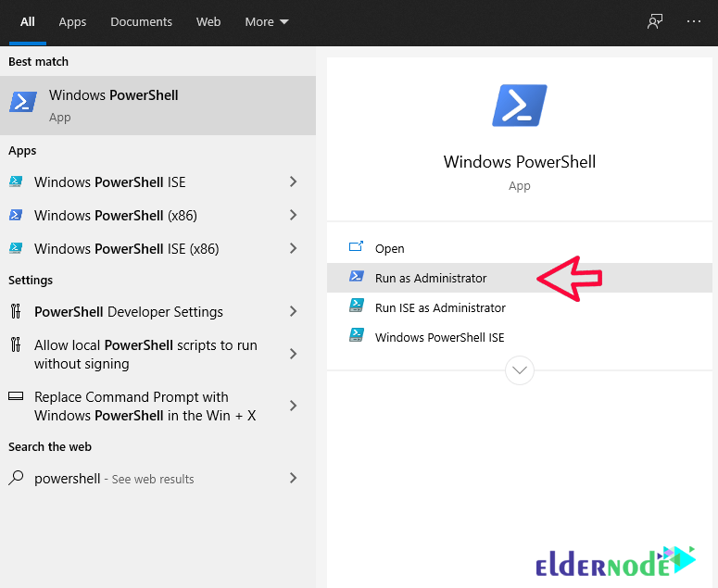This screenshot has height=588, width=718.
Task: Expand Windows PowerShell ISE (x86) result arrow
Action: pyautogui.click(x=294, y=248)
